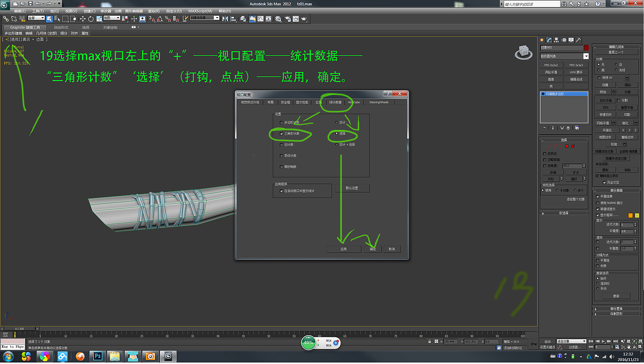Open the MAXScript(M) menu
Screen dimensions: 644x364
point(200,11)
